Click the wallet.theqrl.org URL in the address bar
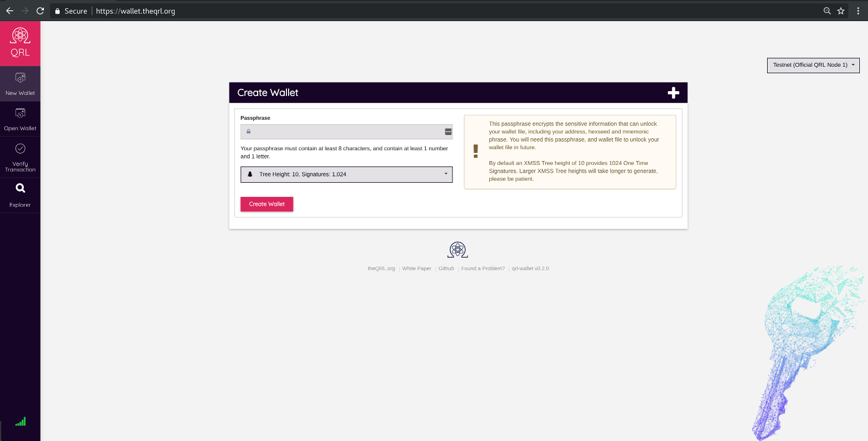Image resolution: width=868 pixels, height=441 pixels. (x=136, y=11)
